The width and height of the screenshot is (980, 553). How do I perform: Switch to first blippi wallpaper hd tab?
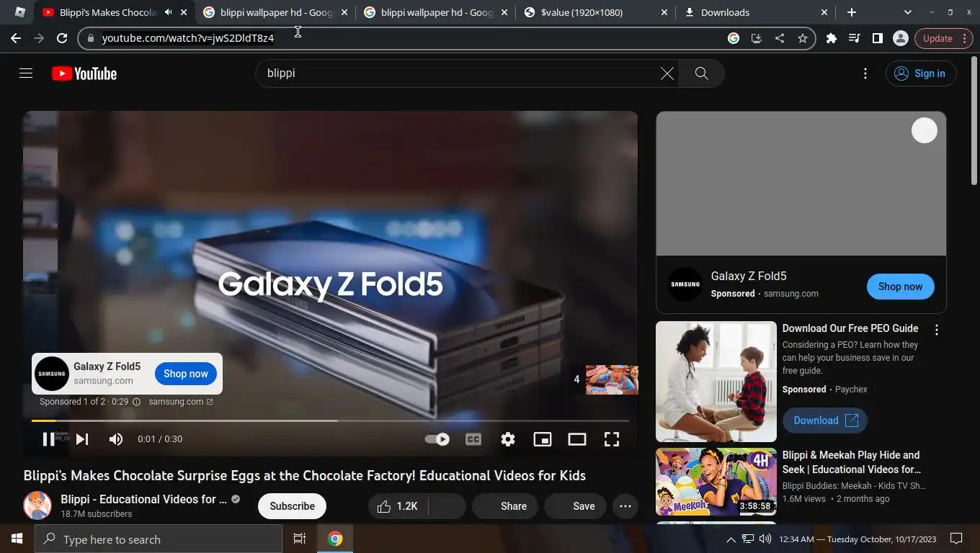pyautogui.click(x=275, y=12)
